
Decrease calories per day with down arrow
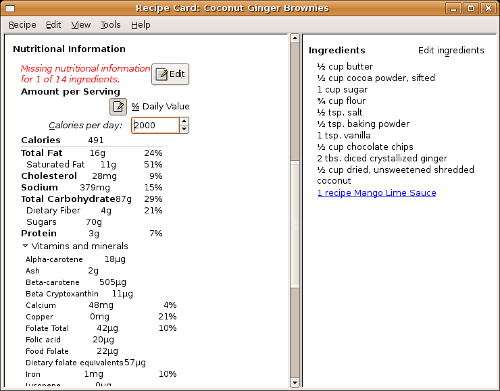click(184, 129)
